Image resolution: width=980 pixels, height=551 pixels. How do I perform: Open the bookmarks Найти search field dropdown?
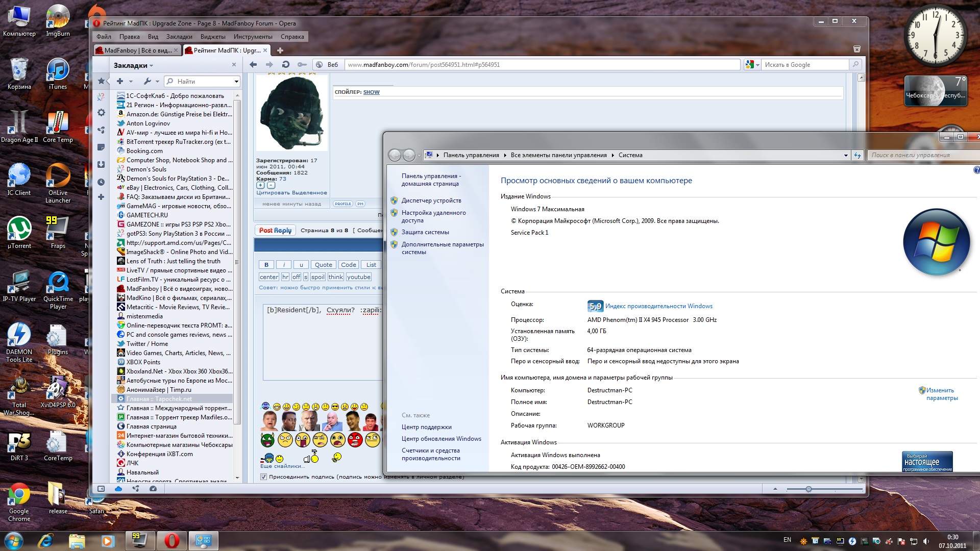[236, 82]
